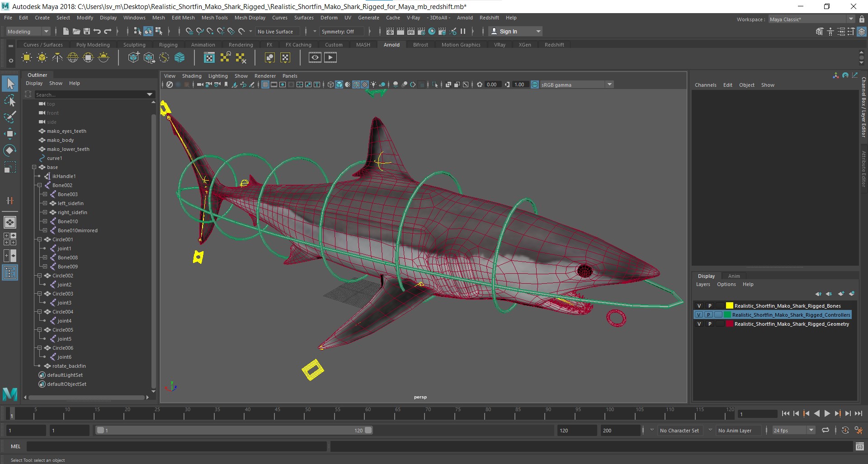This screenshot has width=868, height=464.
Task: Open the viewport Shading menu
Action: (192, 76)
